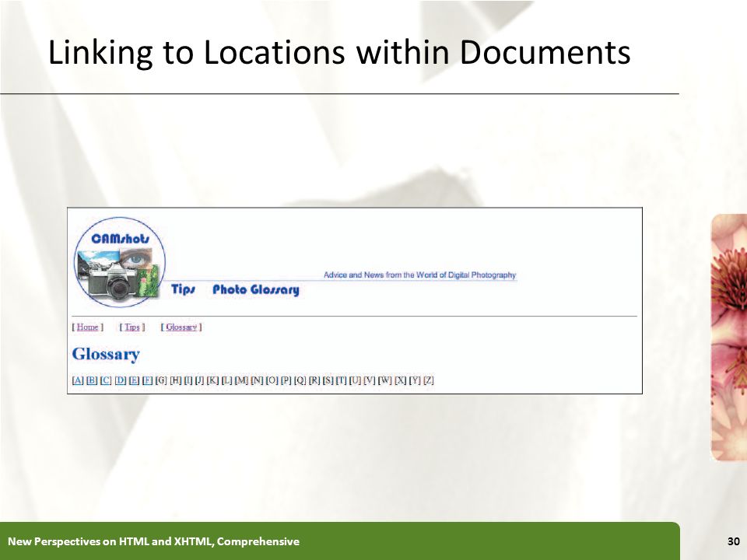The width and height of the screenshot is (747, 560).
Task: Jump to glossary letter A
Action: (78, 380)
